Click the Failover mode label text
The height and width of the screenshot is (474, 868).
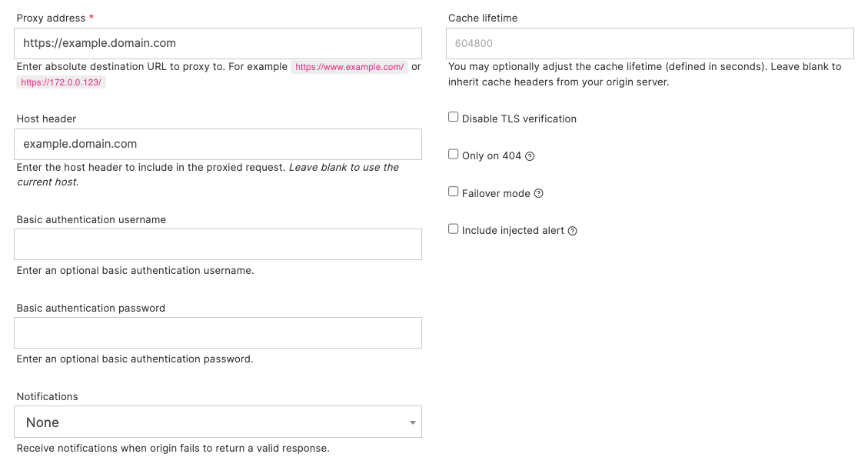click(496, 193)
